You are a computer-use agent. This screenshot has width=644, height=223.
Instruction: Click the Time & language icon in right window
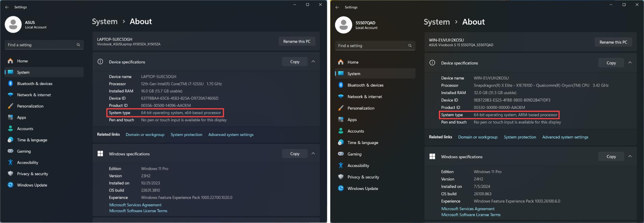[x=341, y=142]
